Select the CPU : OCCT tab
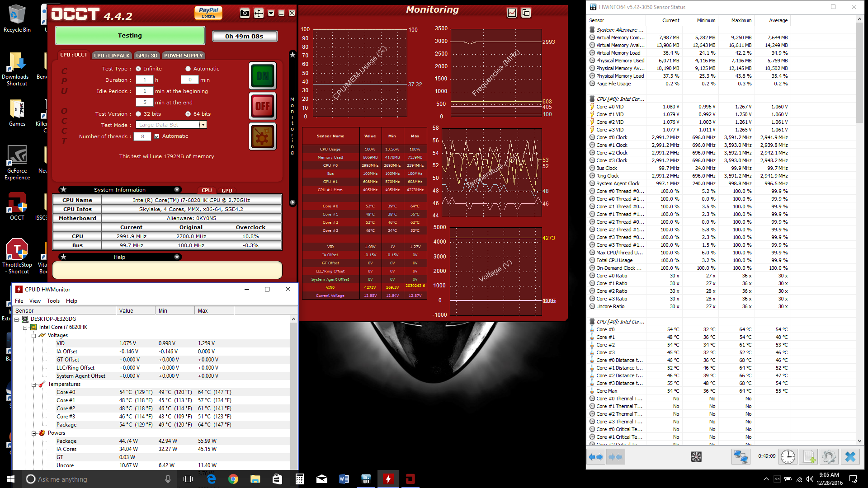Screen dimensions: 868x488 click(x=74, y=55)
